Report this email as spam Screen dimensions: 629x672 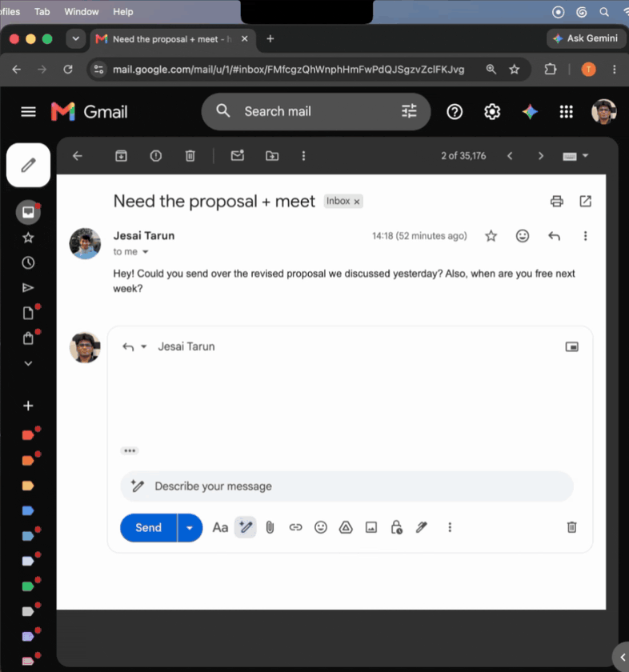pos(156,156)
